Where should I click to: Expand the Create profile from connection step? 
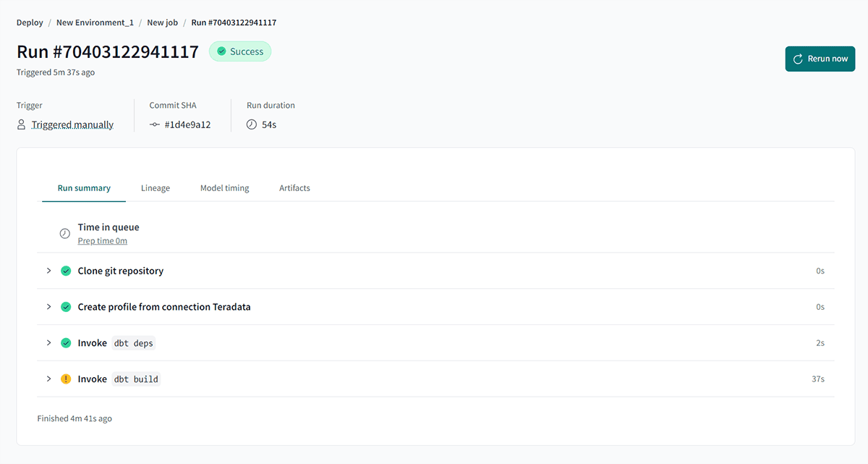coord(48,307)
